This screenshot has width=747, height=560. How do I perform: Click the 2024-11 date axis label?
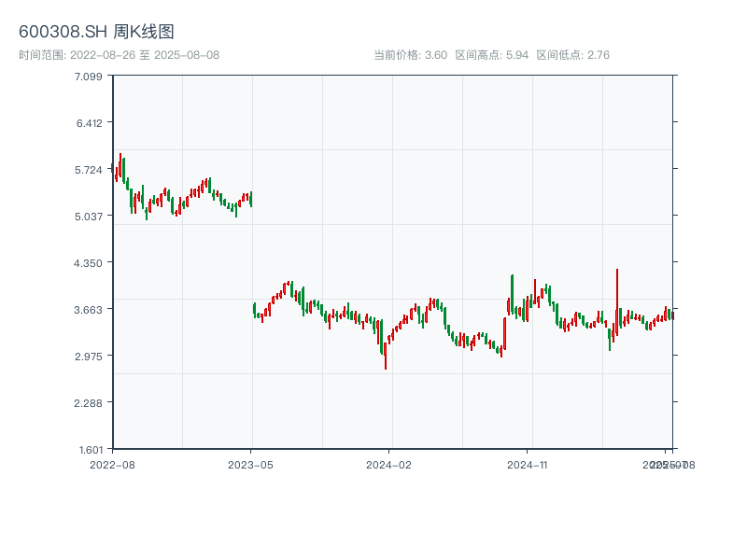[529, 464]
